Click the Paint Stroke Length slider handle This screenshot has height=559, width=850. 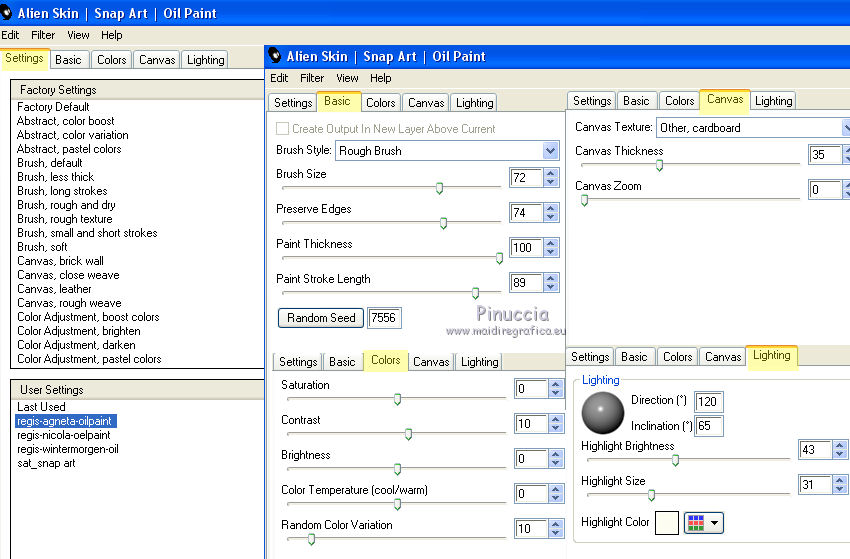coord(475,293)
